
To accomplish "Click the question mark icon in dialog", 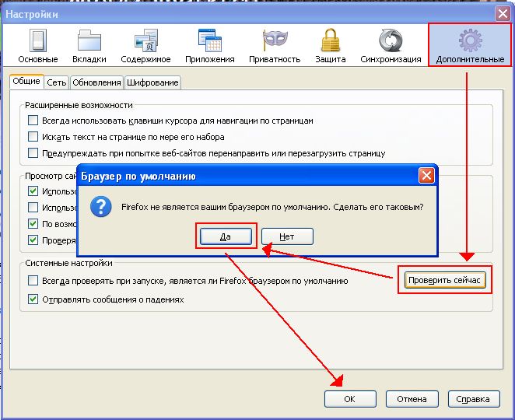I will coord(101,207).
